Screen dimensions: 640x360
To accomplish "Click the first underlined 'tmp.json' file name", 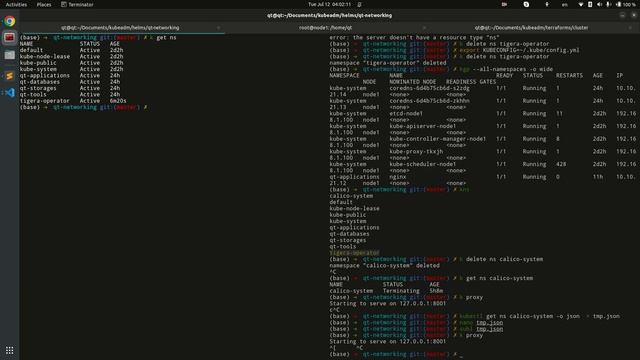I will (x=489, y=322).
